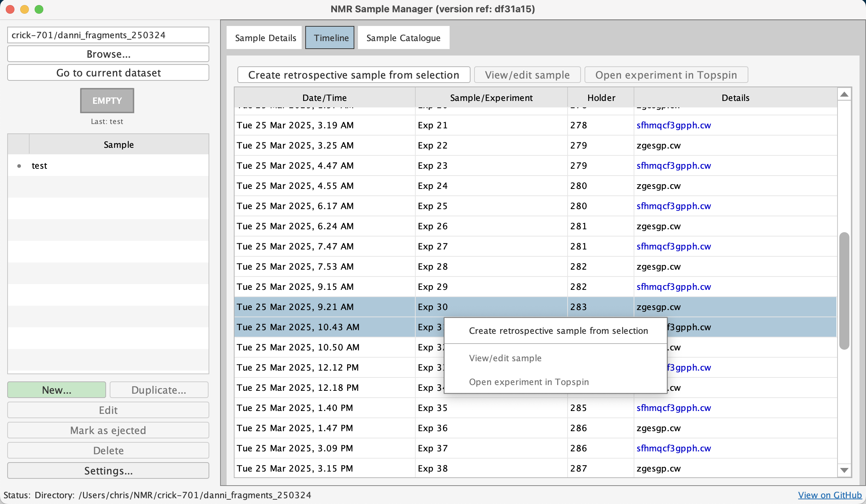Click the dataset path input field
The width and height of the screenshot is (866, 504).
tap(108, 35)
